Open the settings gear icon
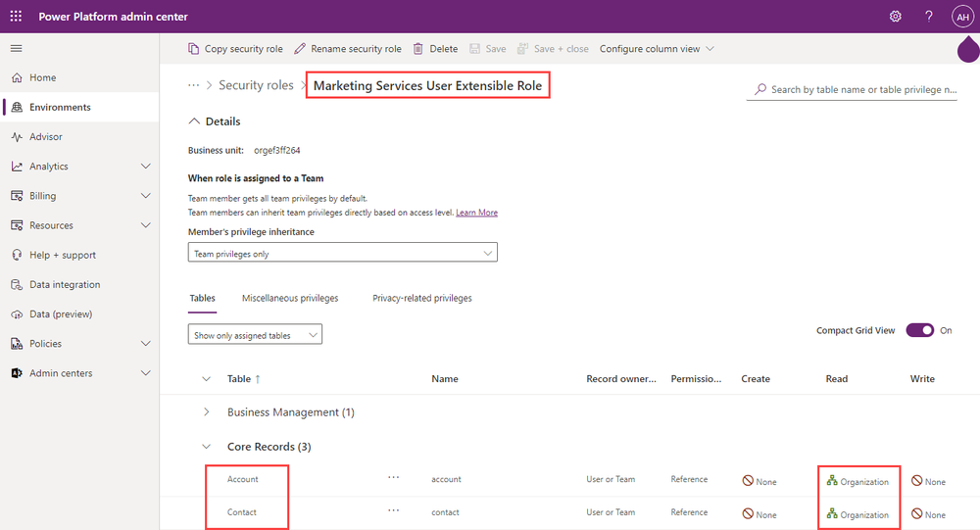 895,17
